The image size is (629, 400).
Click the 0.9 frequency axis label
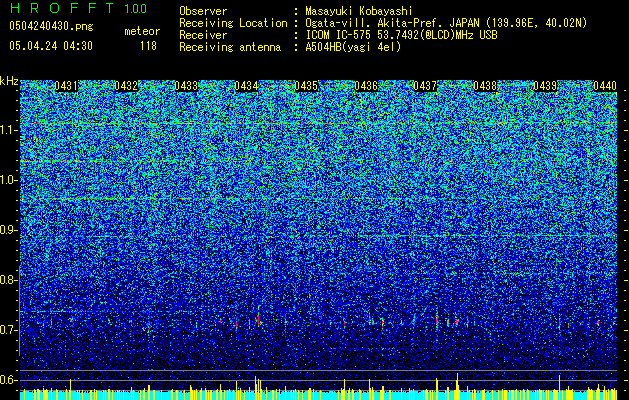tap(9, 230)
